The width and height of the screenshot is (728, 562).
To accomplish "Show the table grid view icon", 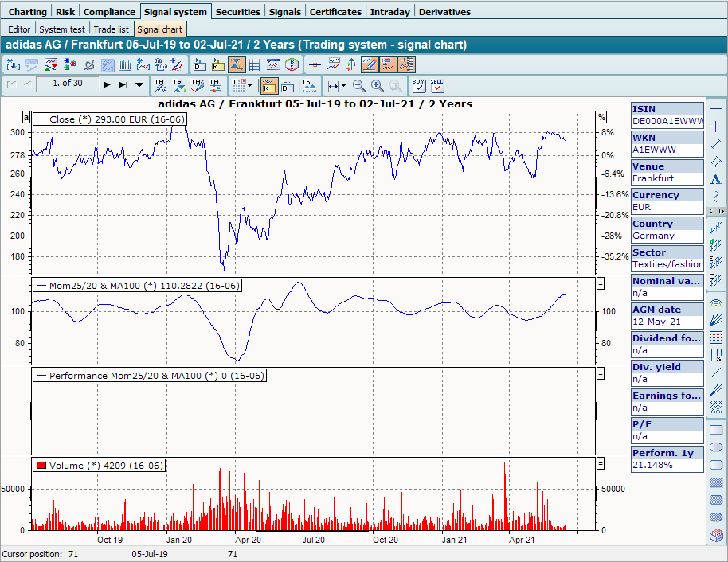I will (254, 65).
